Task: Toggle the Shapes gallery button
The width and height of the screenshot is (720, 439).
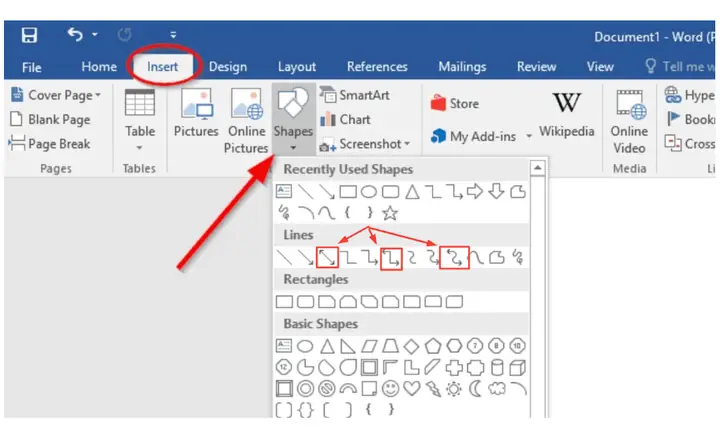Action: pyautogui.click(x=293, y=120)
